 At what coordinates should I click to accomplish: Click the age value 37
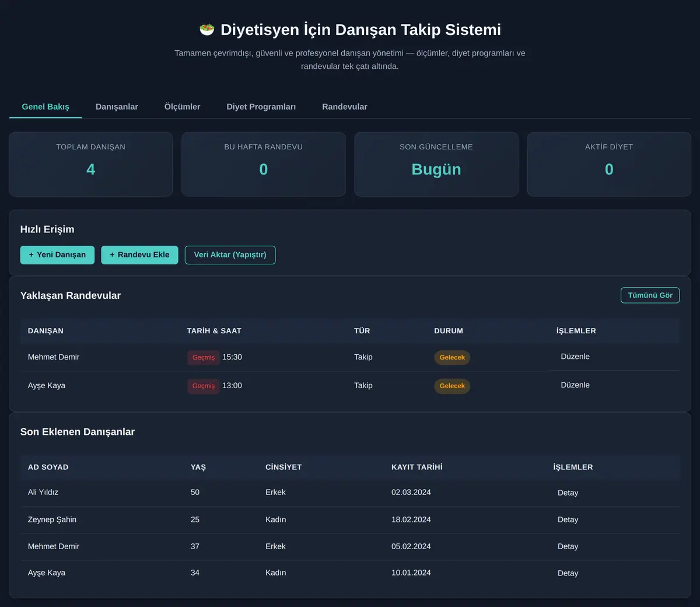coord(195,546)
